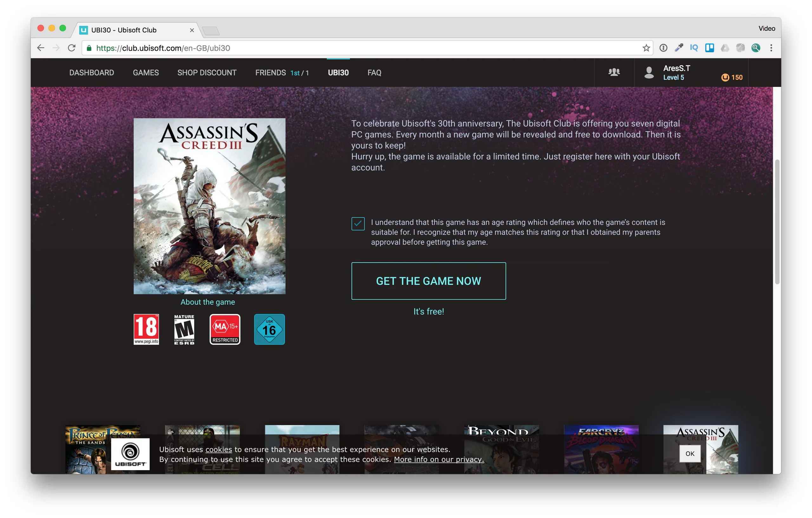This screenshot has width=812, height=518.
Task: Click the USK 16 rating badge
Action: click(269, 329)
